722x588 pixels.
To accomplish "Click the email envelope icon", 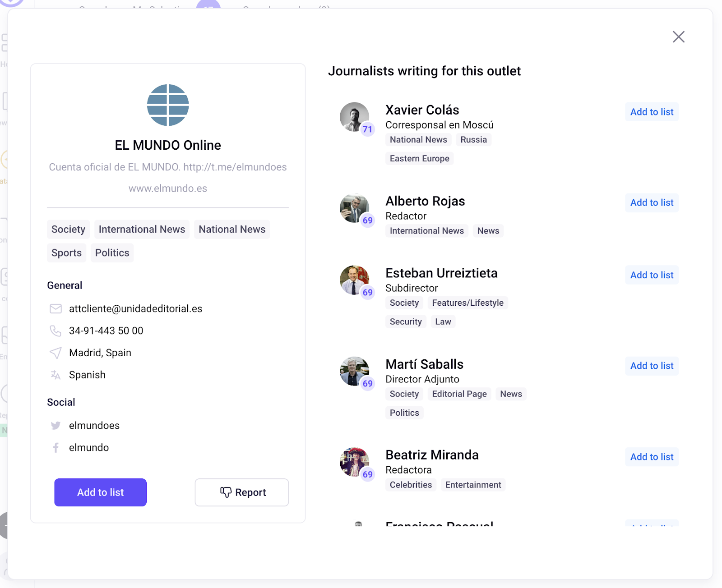I will click(x=56, y=309).
